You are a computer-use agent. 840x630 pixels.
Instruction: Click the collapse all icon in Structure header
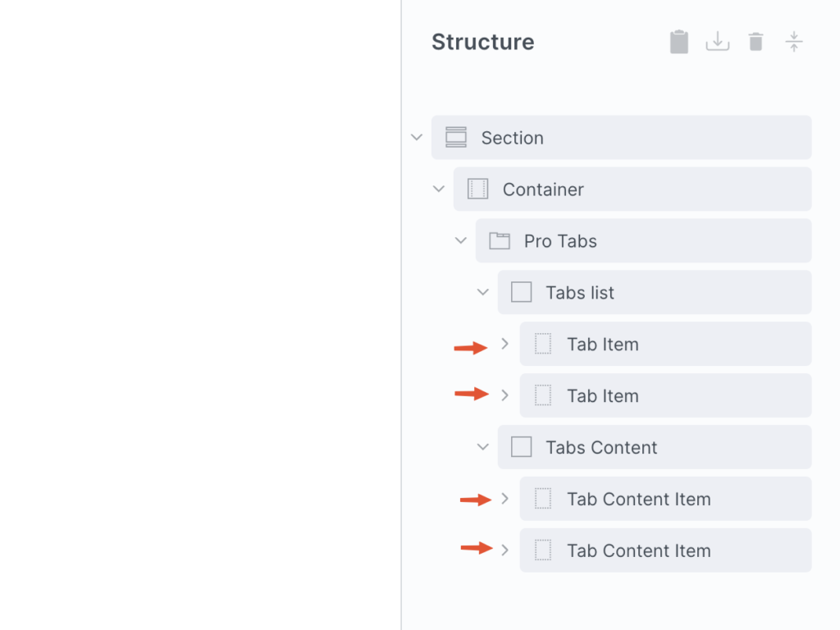[x=793, y=42]
